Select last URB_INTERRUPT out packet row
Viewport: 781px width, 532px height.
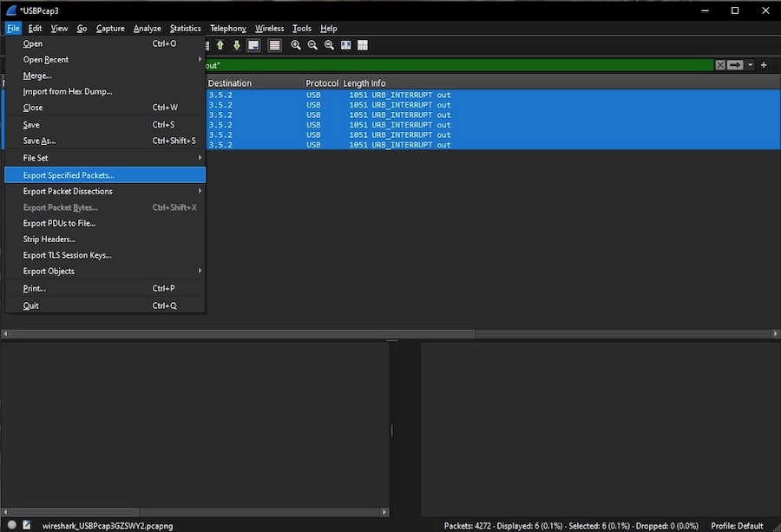[493, 144]
